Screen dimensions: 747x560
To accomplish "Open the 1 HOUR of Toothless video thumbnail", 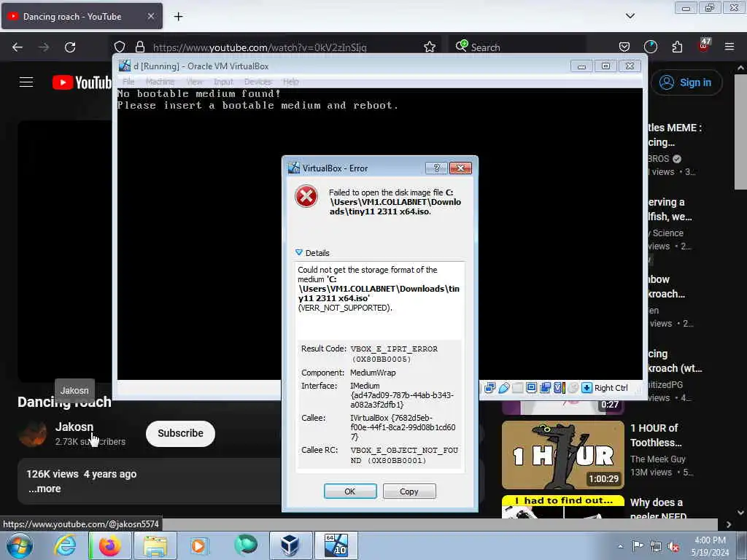I will [x=562, y=455].
